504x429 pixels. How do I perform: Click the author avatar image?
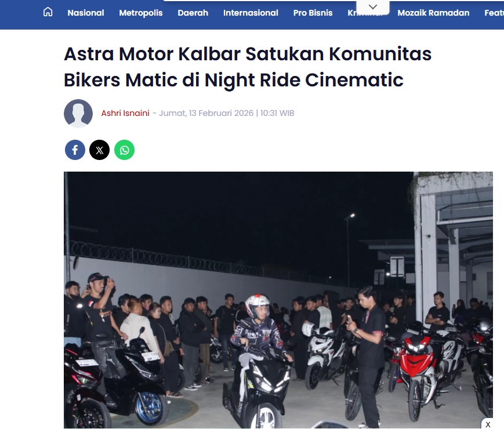[x=78, y=113]
